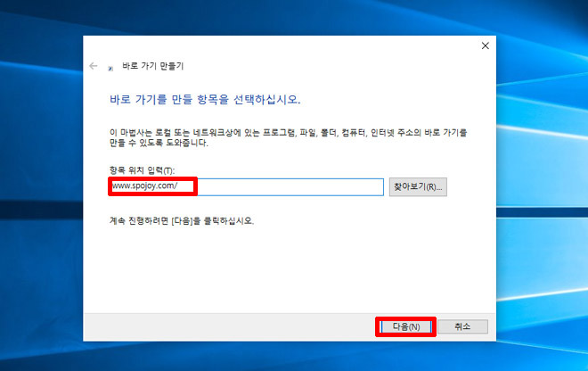Open file browser with 찾아보기(R)... button
Image resolution: width=588 pixels, height=371 pixels.
pyautogui.click(x=418, y=186)
